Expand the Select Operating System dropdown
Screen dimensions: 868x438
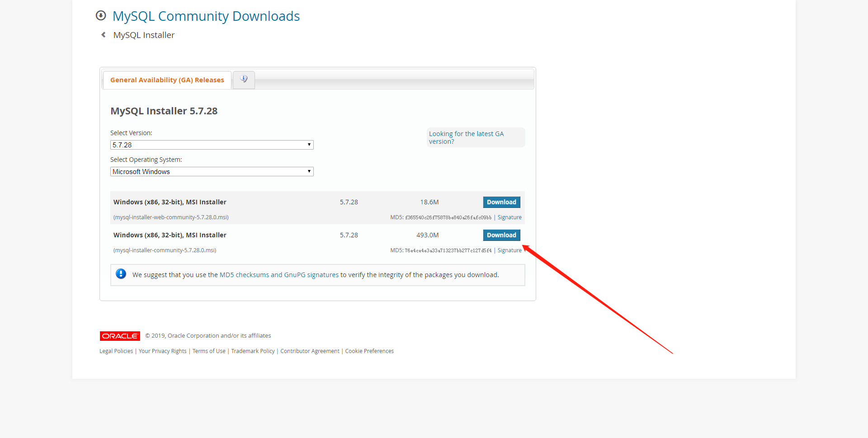[212, 172]
